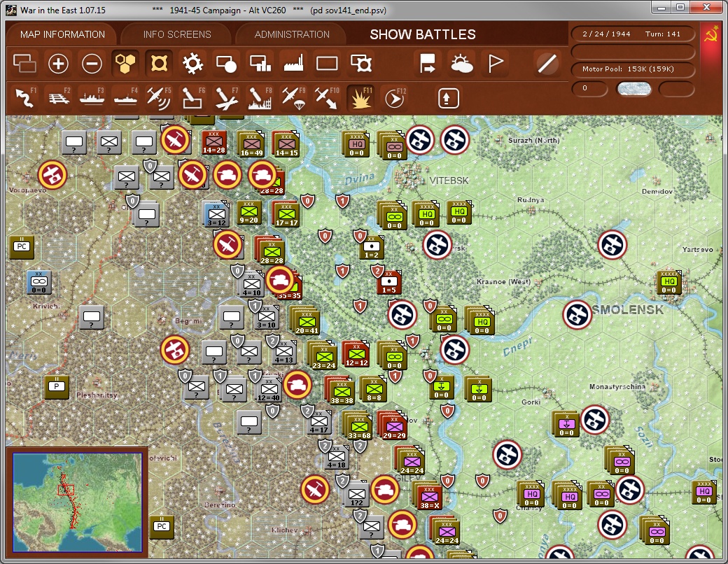Click the diagonal slash toolbar icon
This screenshot has width=728, height=564.
click(x=547, y=64)
